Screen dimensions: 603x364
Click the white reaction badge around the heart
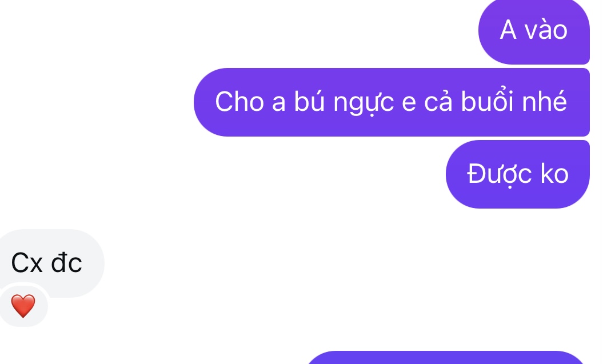[x=23, y=306]
